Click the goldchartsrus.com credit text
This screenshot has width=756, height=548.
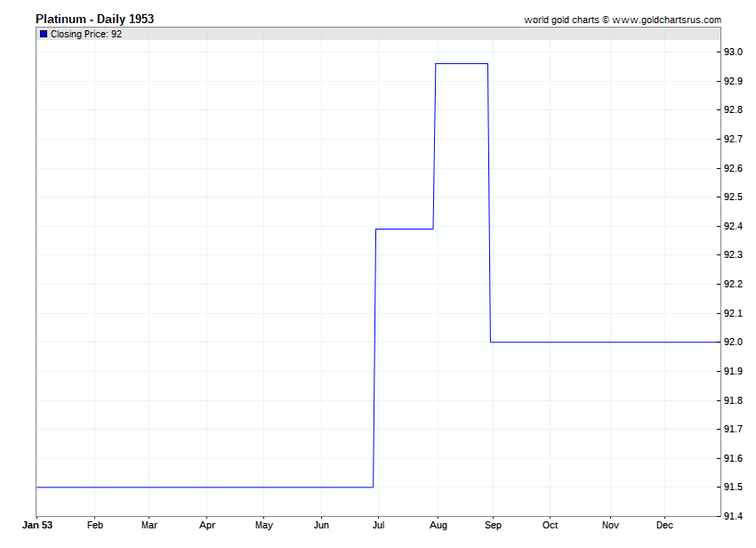coord(623,20)
